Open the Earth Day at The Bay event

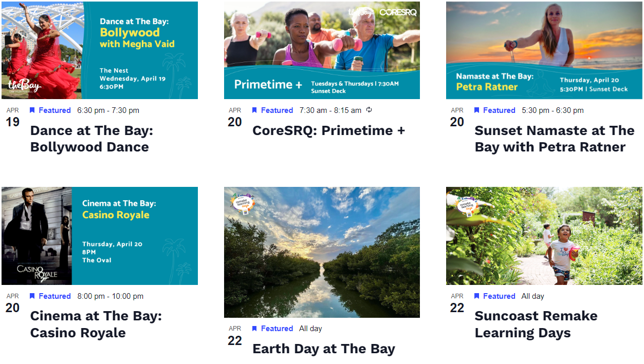(323, 349)
